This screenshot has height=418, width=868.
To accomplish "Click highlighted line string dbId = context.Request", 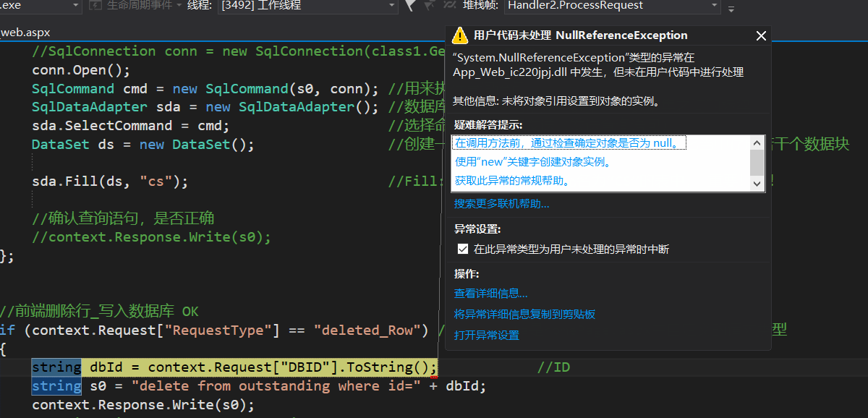I will pos(235,367).
